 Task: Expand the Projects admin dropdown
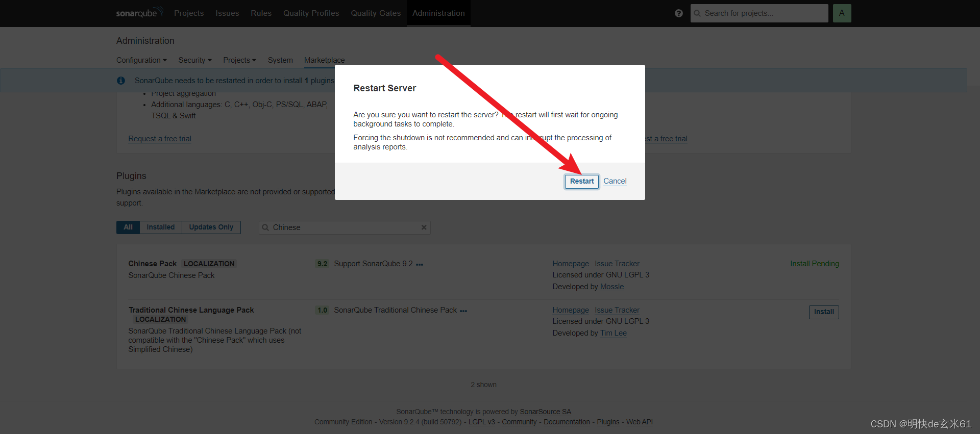click(x=239, y=60)
